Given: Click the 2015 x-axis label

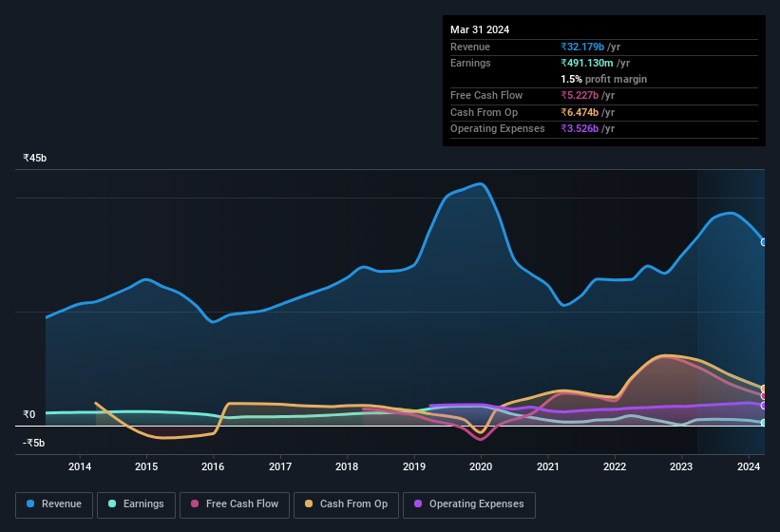Looking at the screenshot, I should (x=146, y=466).
